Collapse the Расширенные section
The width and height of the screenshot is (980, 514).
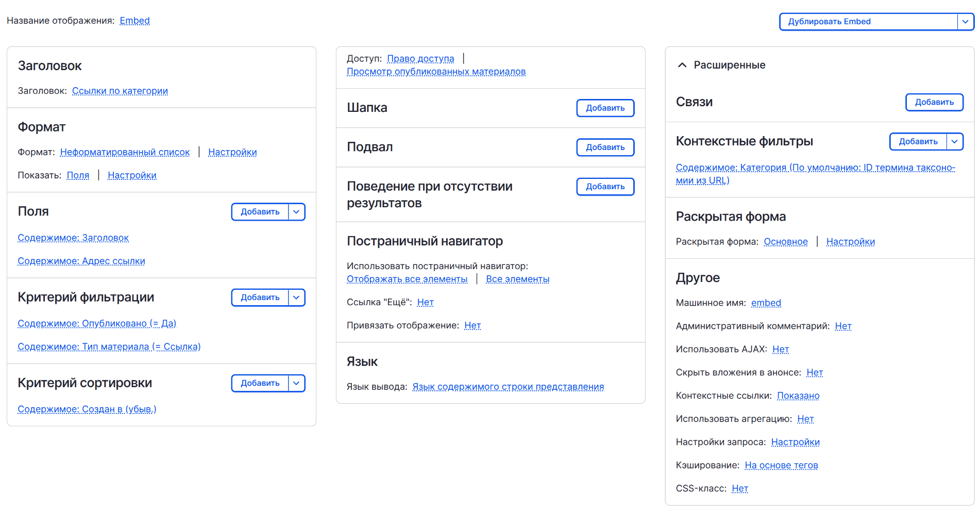(682, 65)
